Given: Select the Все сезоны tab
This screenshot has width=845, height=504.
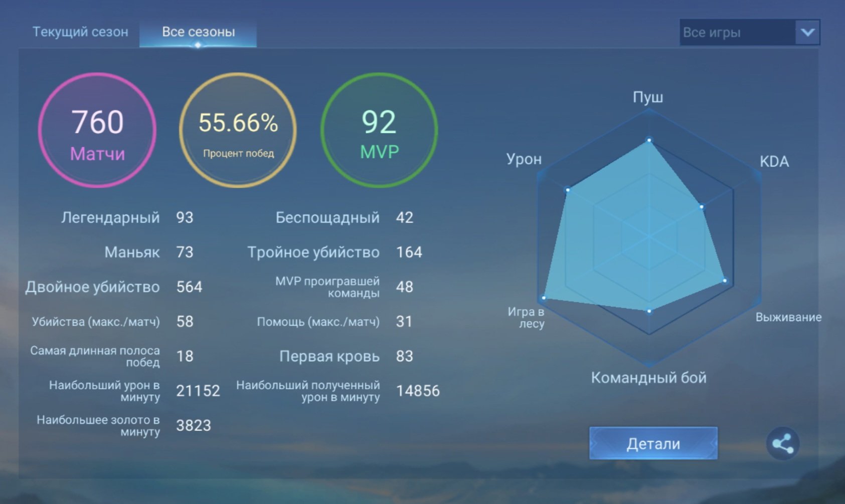Looking at the screenshot, I should coord(198,32).
